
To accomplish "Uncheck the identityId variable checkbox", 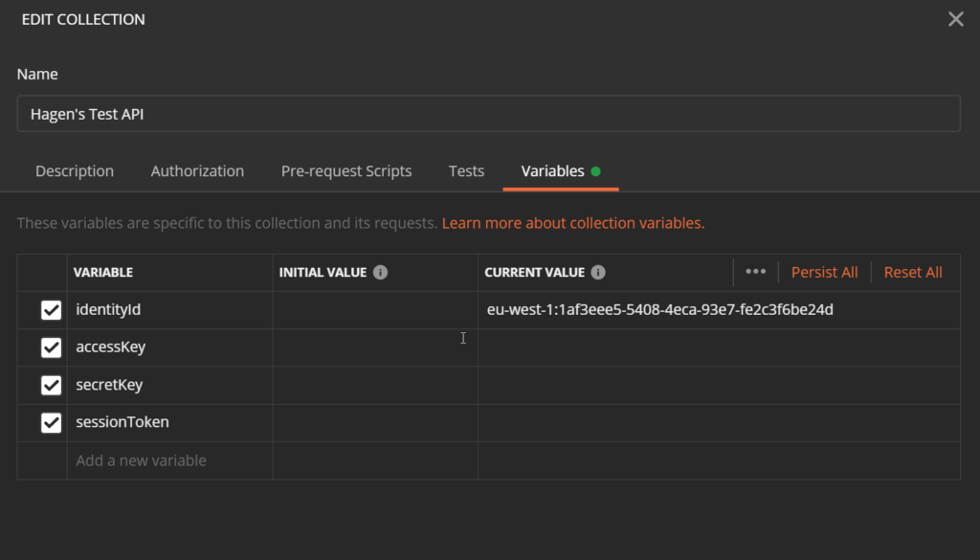I will tap(52, 310).
